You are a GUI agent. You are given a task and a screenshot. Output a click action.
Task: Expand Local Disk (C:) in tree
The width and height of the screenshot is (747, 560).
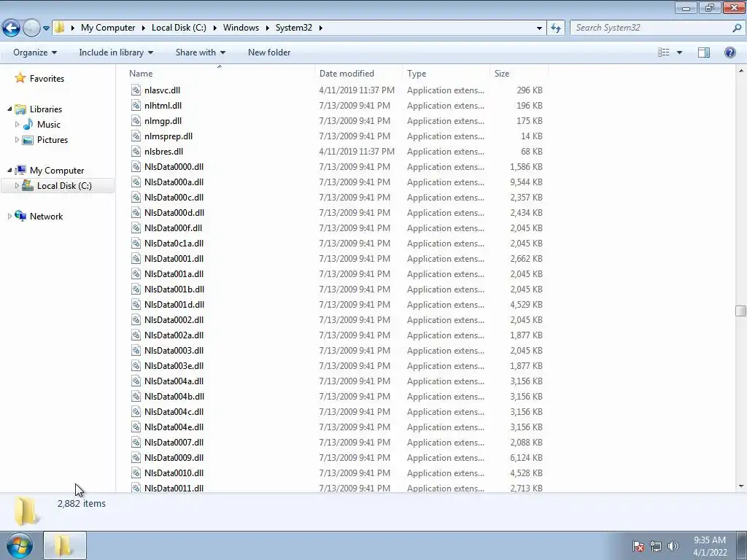point(18,186)
